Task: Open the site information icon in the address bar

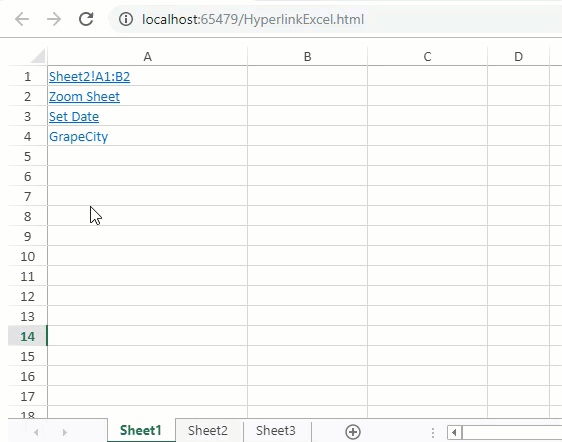Action: pyautogui.click(x=126, y=19)
